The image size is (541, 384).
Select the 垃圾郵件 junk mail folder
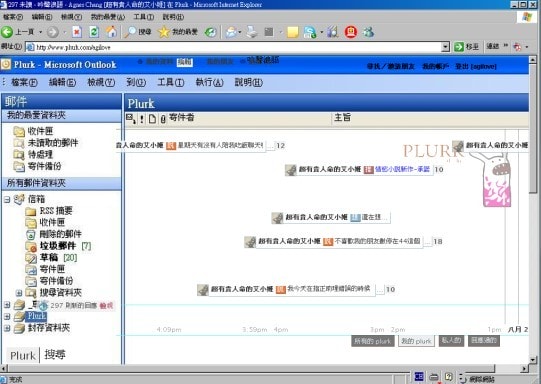(x=58, y=246)
